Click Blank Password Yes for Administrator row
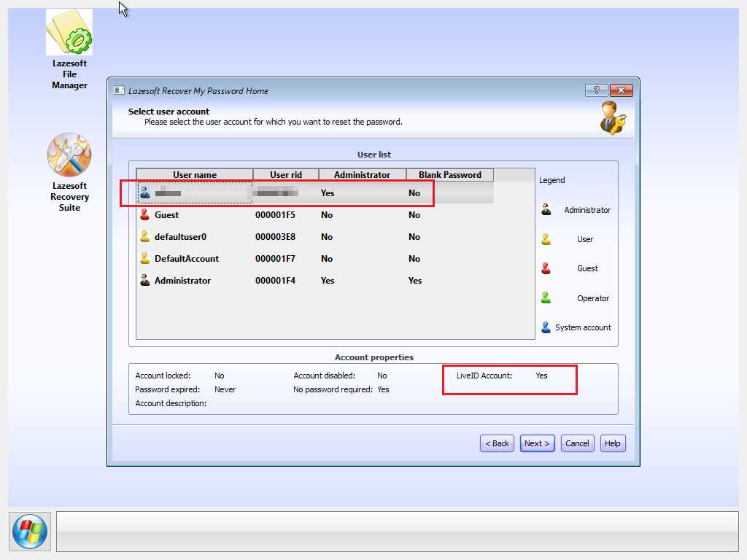 click(415, 281)
